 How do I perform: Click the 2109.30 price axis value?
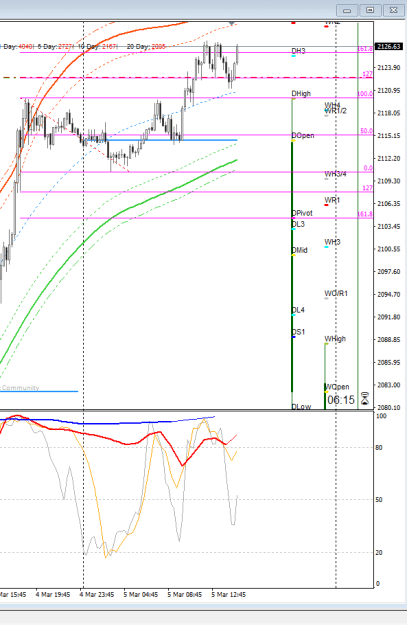(x=389, y=181)
